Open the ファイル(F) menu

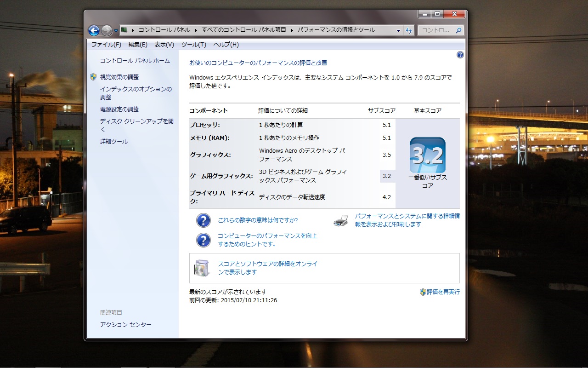106,45
